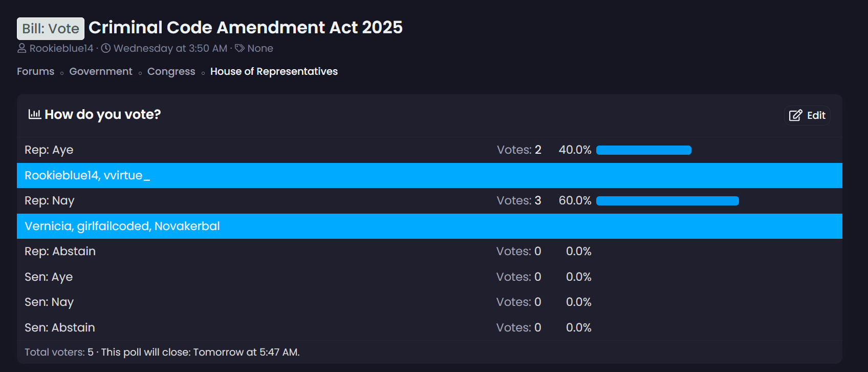Select the Sen: Aye poll option

(x=49, y=277)
